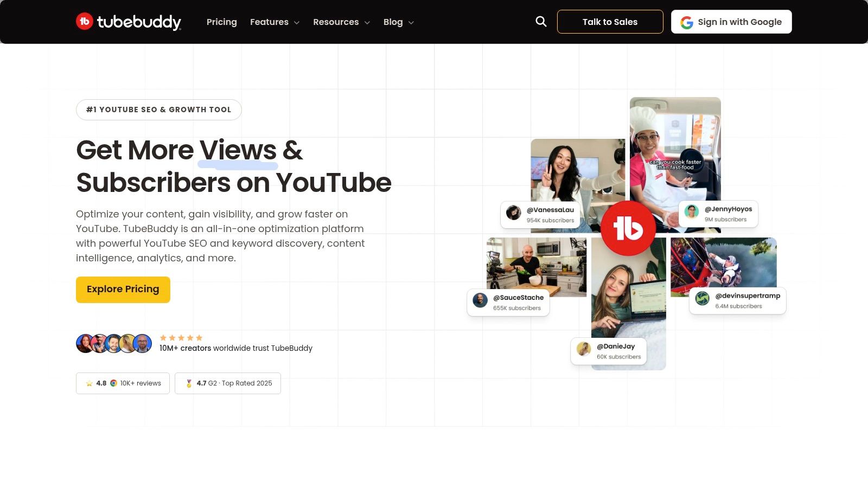The height and width of the screenshot is (488, 868).
Task: Click the @JennyHoyos profile avatar
Action: tap(692, 211)
